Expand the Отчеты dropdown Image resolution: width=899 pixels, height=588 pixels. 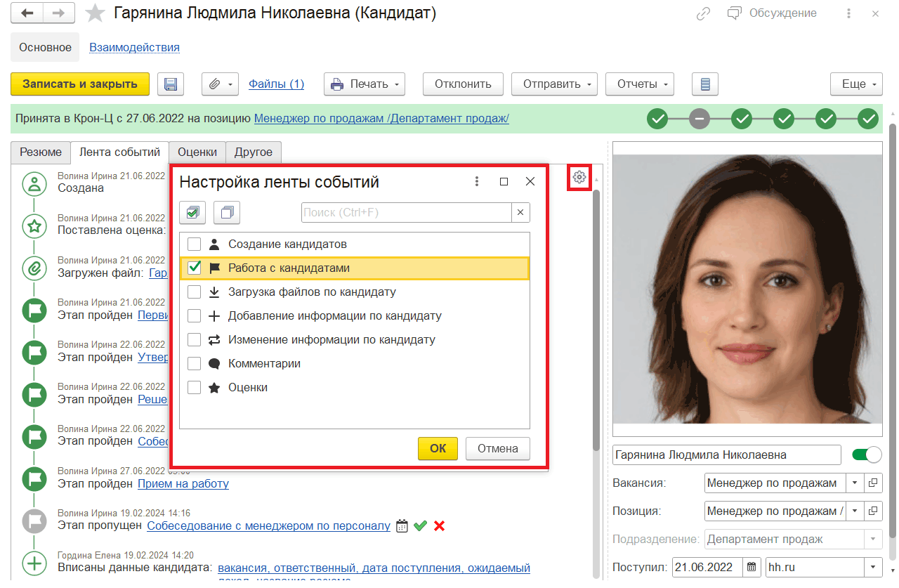640,84
